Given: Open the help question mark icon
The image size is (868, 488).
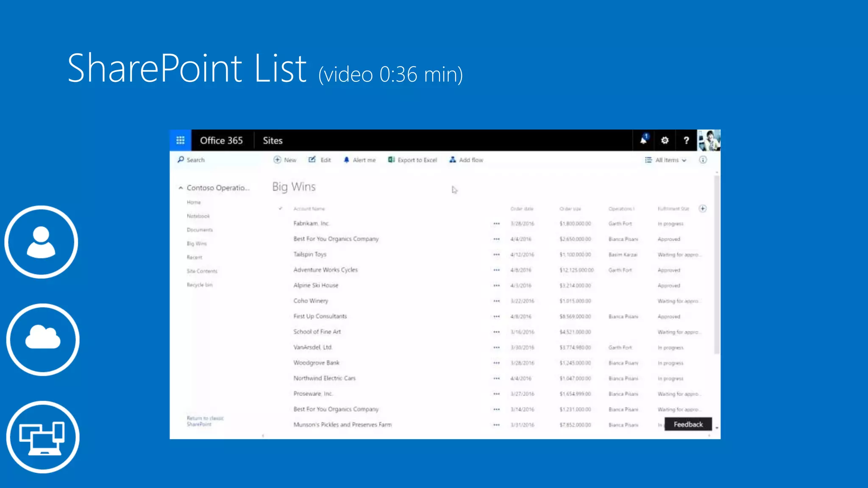Looking at the screenshot, I should (x=686, y=140).
